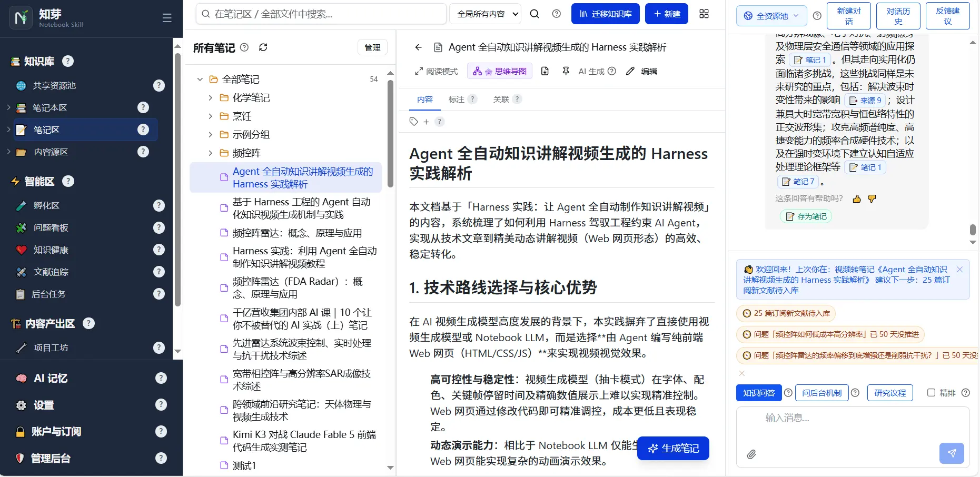Image resolution: width=980 pixels, height=477 pixels.
Task: Open note 频控阵雷达：概念、原理与应用
Action: 297,233
